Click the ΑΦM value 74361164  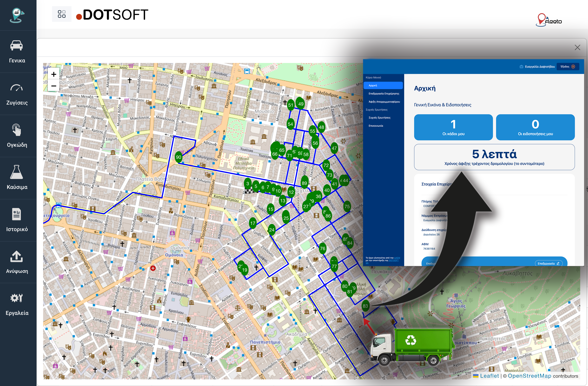(429, 249)
